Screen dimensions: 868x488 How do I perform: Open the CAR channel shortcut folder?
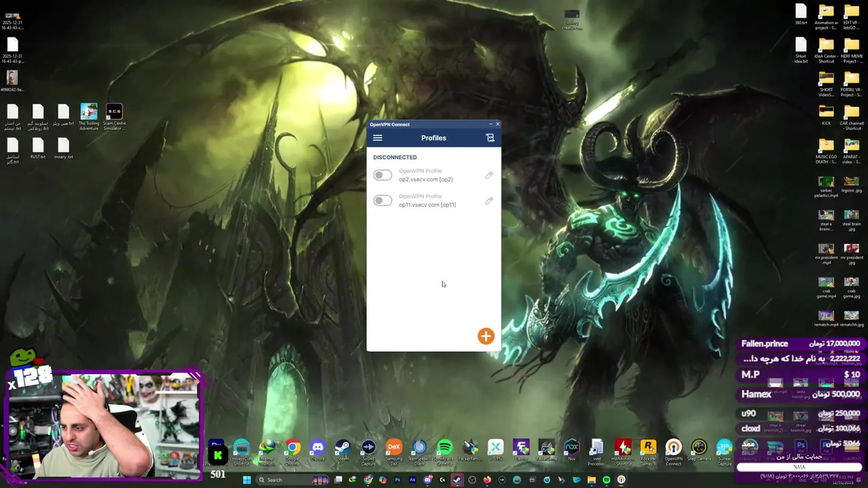[x=852, y=117]
